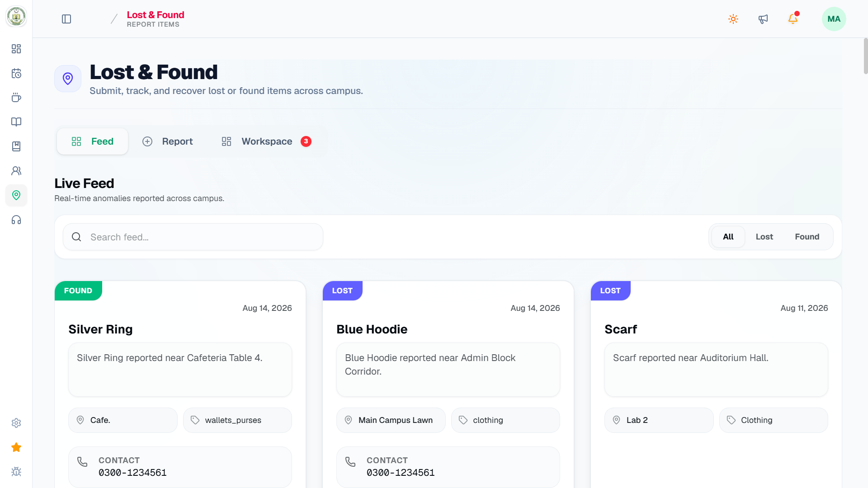The image size is (868, 488).
Task: Click the LOST badge on Scarf card
Action: point(610,291)
